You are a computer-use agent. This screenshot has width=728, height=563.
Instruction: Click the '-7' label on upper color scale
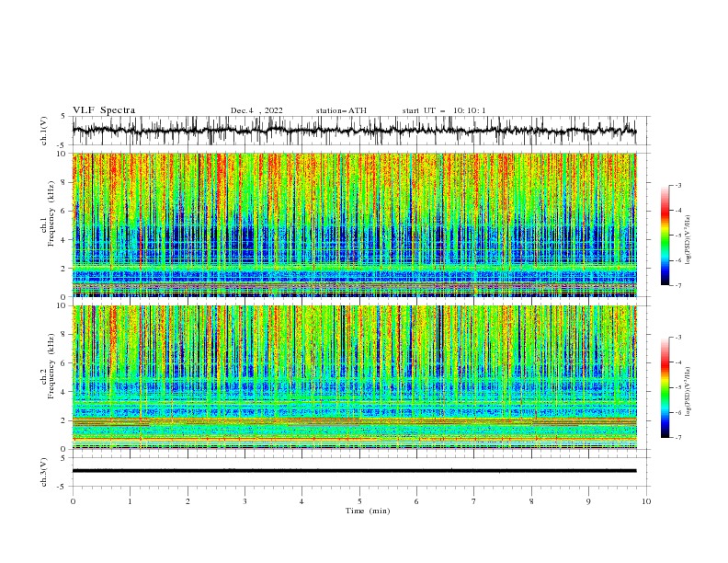677,285
